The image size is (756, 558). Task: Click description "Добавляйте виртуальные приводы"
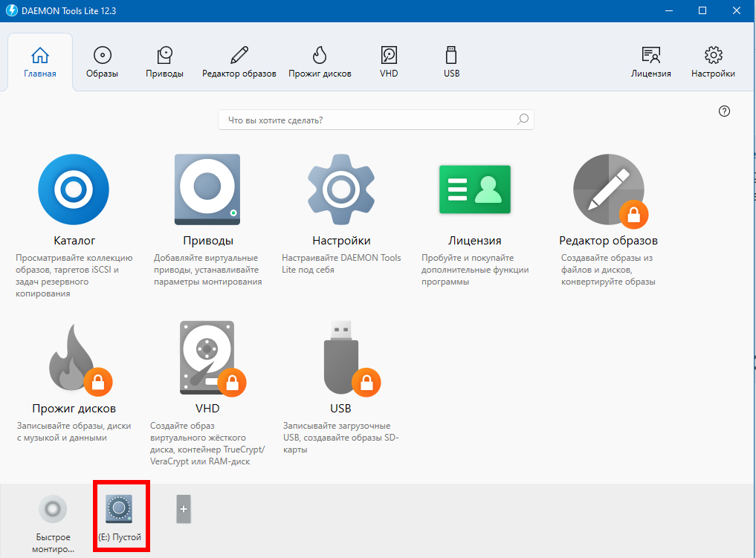[x=208, y=270]
